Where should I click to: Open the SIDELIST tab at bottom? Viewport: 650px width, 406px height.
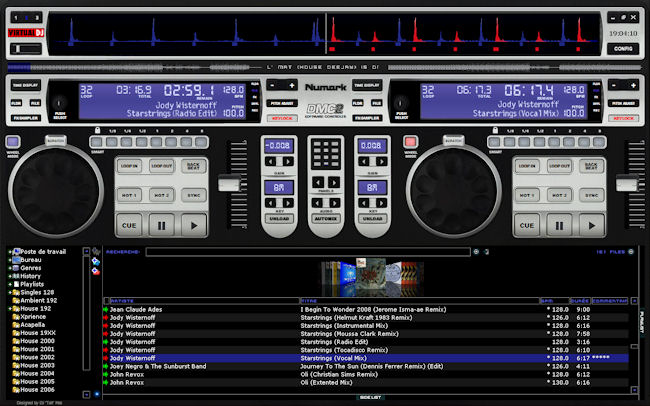click(369, 398)
